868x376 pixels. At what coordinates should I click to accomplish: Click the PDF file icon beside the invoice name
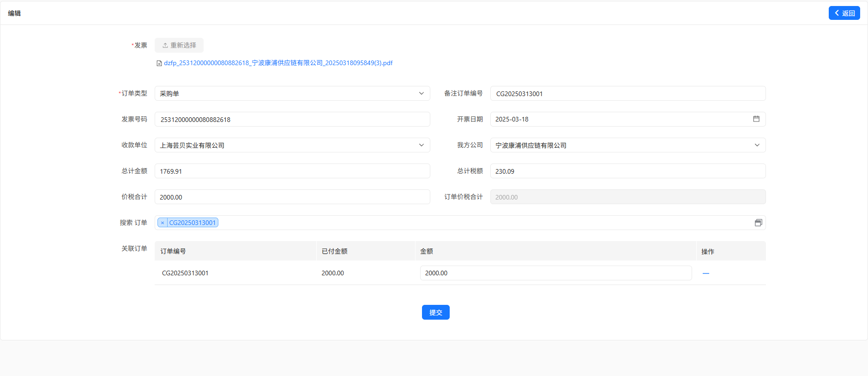pyautogui.click(x=159, y=63)
